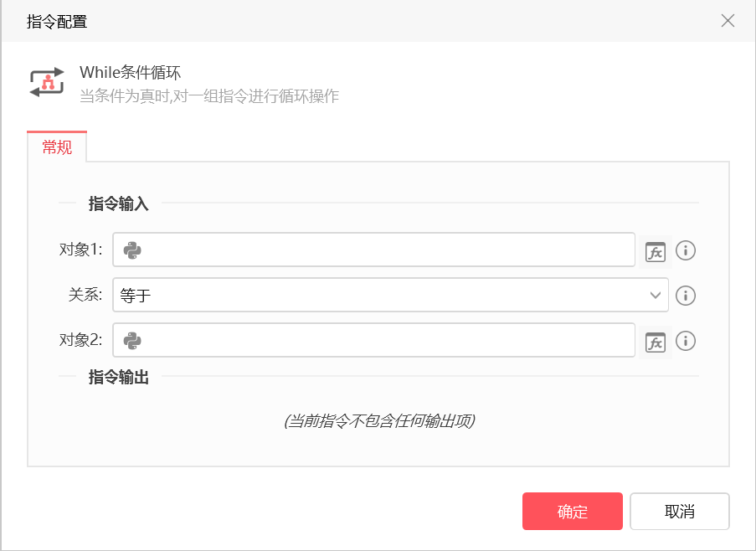Focus the 对象2 input field

click(373, 340)
